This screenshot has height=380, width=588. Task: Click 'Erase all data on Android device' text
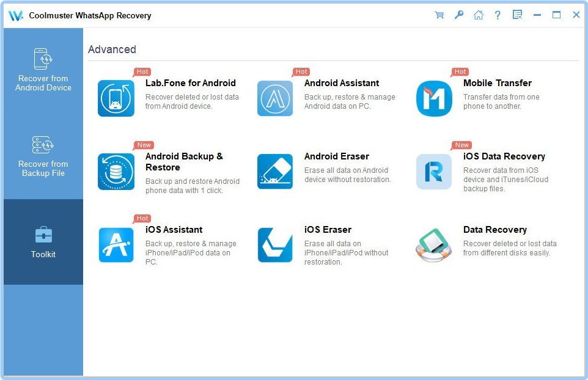tap(348, 175)
